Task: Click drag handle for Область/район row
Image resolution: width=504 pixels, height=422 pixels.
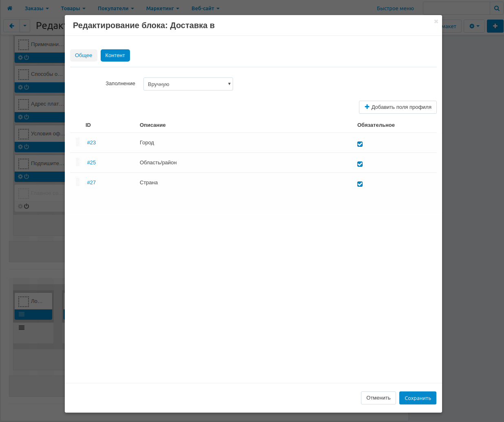Action: pos(77,162)
